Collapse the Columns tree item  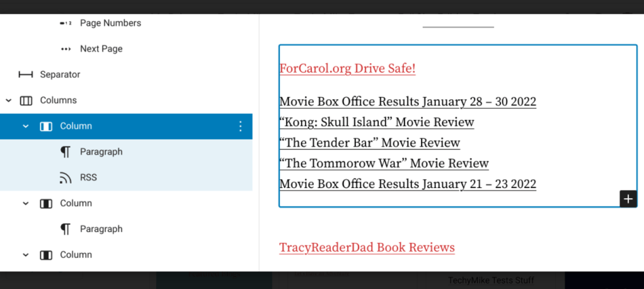coord(8,100)
